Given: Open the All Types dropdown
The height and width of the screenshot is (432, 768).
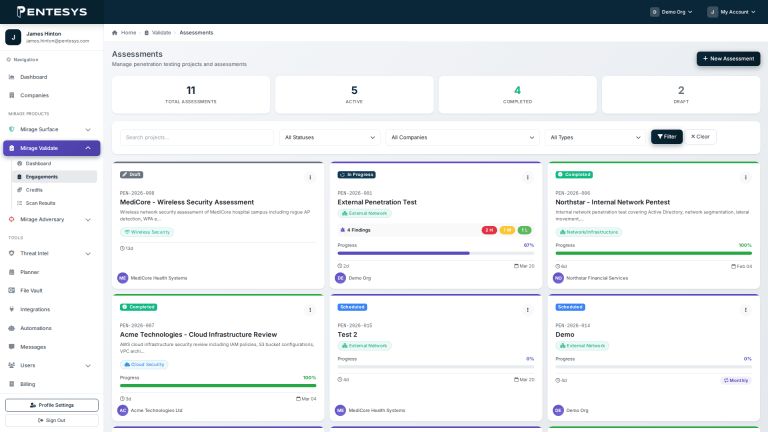Looking at the screenshot, I should point(595,137).
